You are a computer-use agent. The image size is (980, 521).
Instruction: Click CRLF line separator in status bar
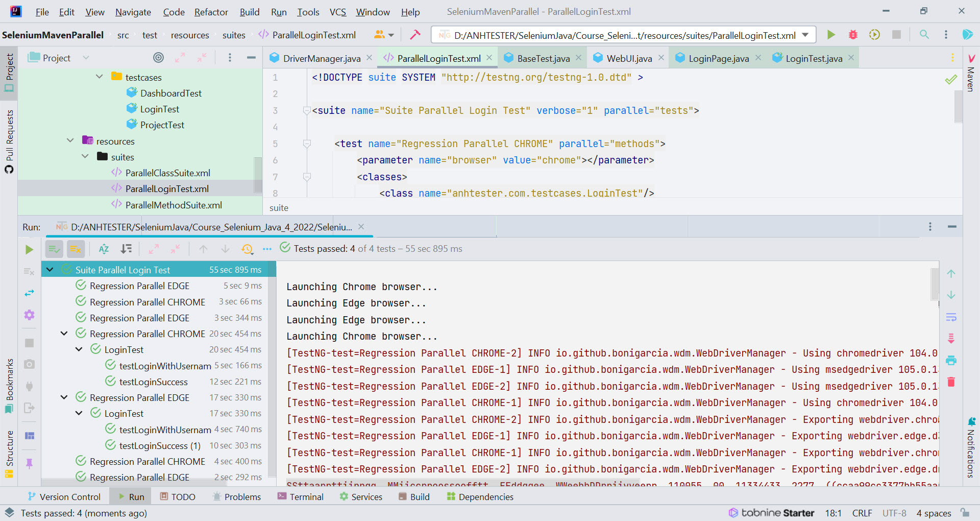click(x=862, y=513)
